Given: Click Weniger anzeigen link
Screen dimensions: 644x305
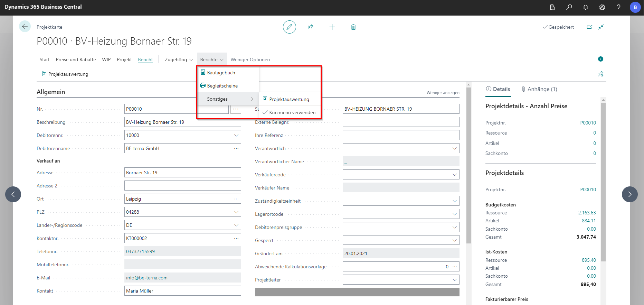Looking at the screenshot, I should pos(443,93).
